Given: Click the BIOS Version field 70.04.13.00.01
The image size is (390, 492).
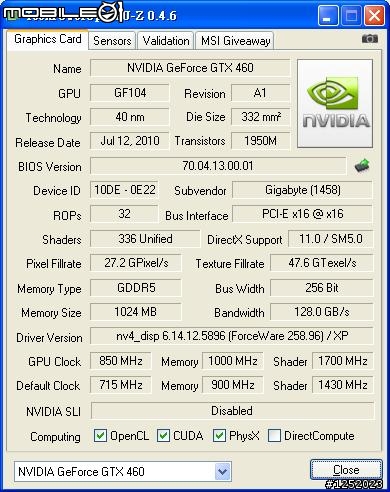Looking at the screenshot, I should [218, 166].
